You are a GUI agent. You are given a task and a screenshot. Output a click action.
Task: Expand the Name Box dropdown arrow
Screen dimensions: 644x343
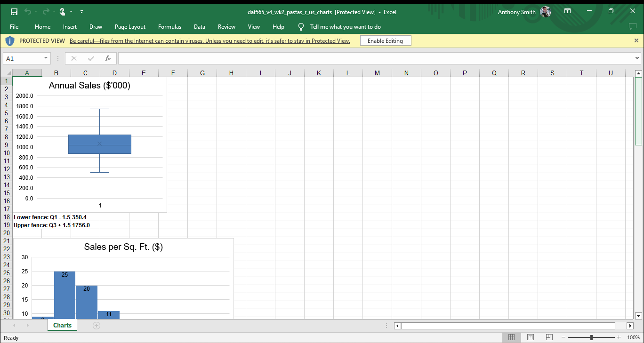click(46, 58)
